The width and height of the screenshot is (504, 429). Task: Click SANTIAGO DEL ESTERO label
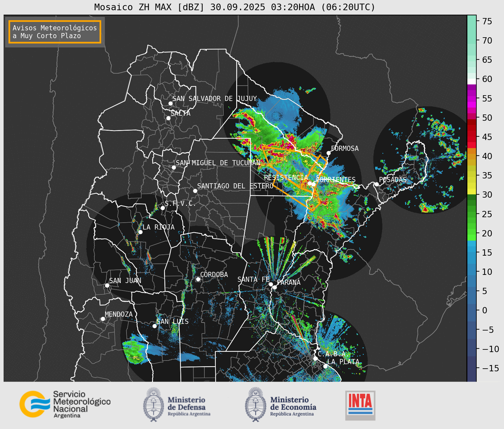(x=235, y=186)
